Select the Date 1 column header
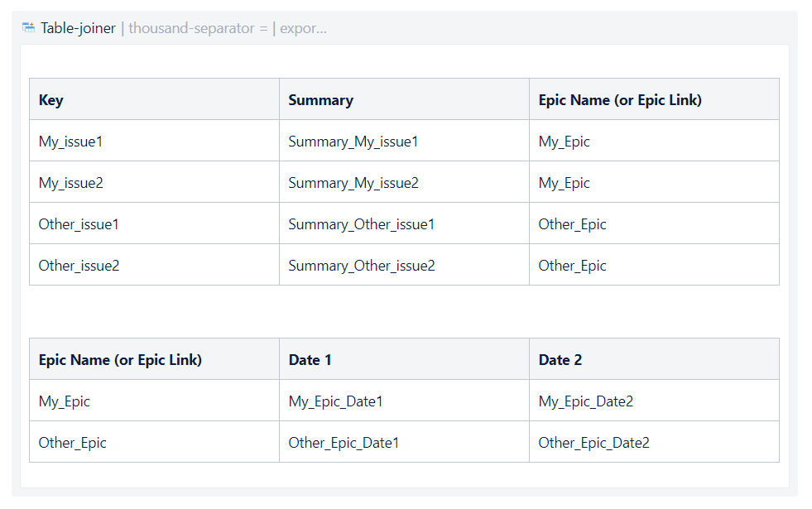 tap(310, 359)
